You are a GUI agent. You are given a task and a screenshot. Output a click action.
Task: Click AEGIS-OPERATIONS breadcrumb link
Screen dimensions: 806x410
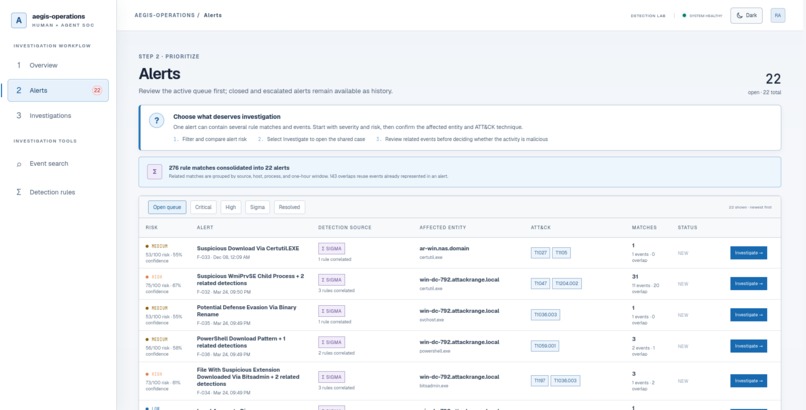(x=164, y=15)
